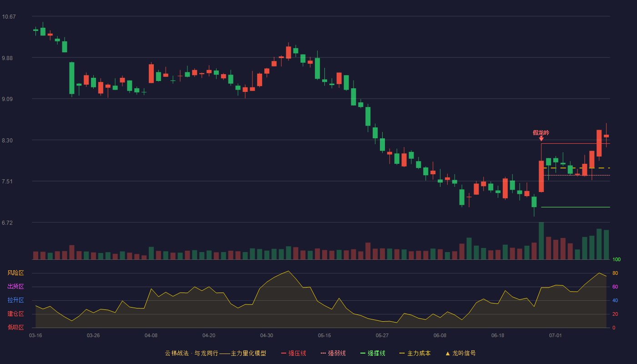Select the 拉升区 zone label
Image resolution: width=637 pixels, height=364 pixels.
click(16, 300)
